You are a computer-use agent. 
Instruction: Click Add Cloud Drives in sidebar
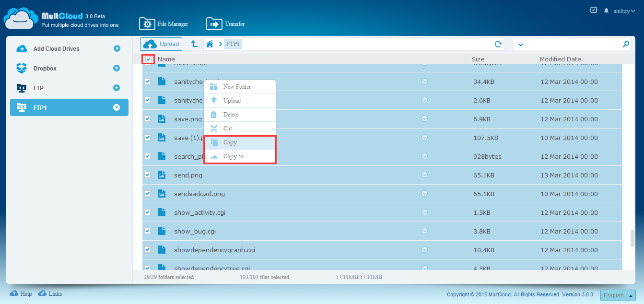point(57,49)
